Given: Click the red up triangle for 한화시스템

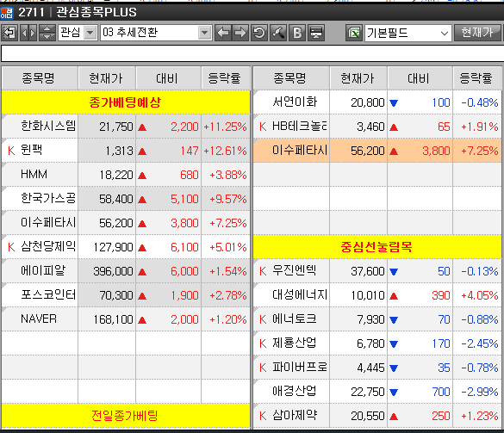Looking at the screenshot, I should pyautogui.click(x=142, y=127).
